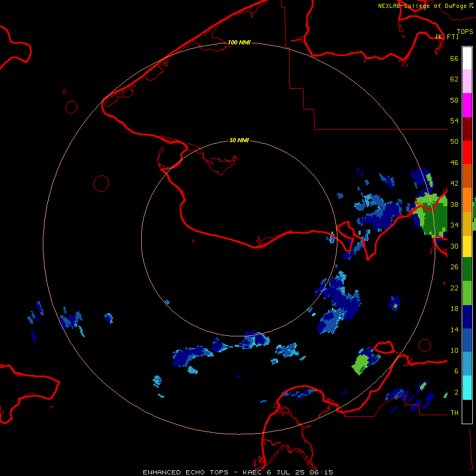This screenshot has width=476, height=476.
Task: Click the legend value 58
Action: click(454, 100)
